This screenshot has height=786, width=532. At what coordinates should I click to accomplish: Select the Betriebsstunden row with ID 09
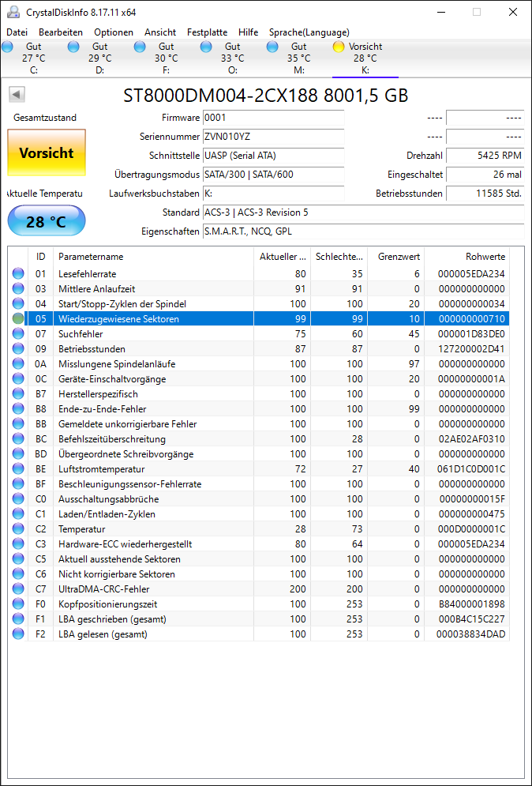(x=260, y=348)
